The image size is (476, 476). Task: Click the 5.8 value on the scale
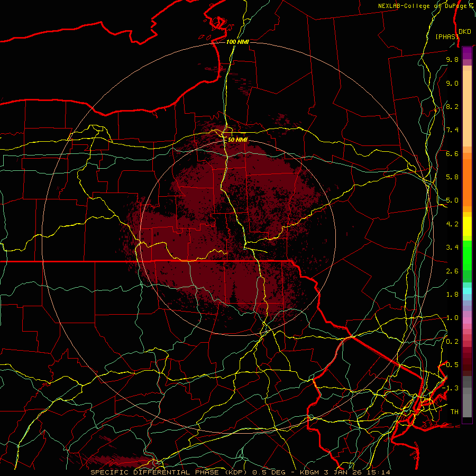tap(452, 177)
